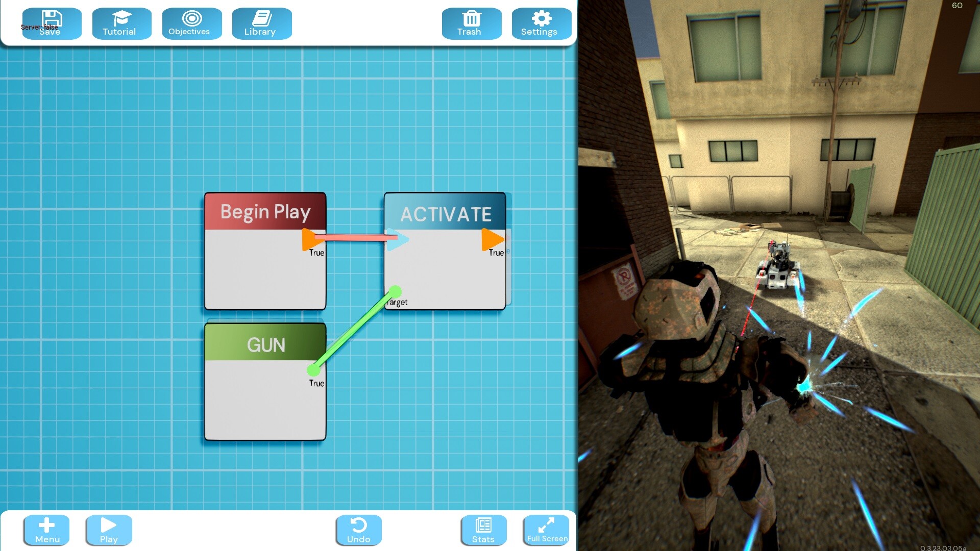This screenshot has width=980, height=551.
Task: Expand the GUN node properties
Action: click(264, 343)
